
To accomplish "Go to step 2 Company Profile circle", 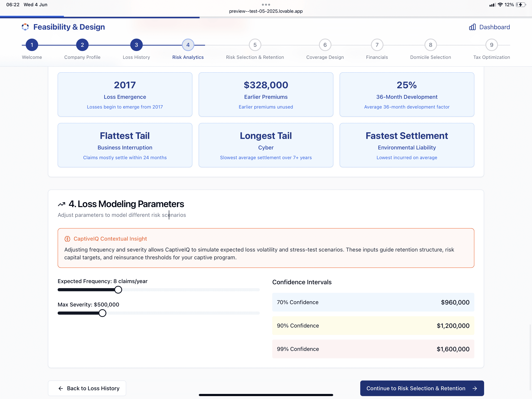I will (82, 45).
